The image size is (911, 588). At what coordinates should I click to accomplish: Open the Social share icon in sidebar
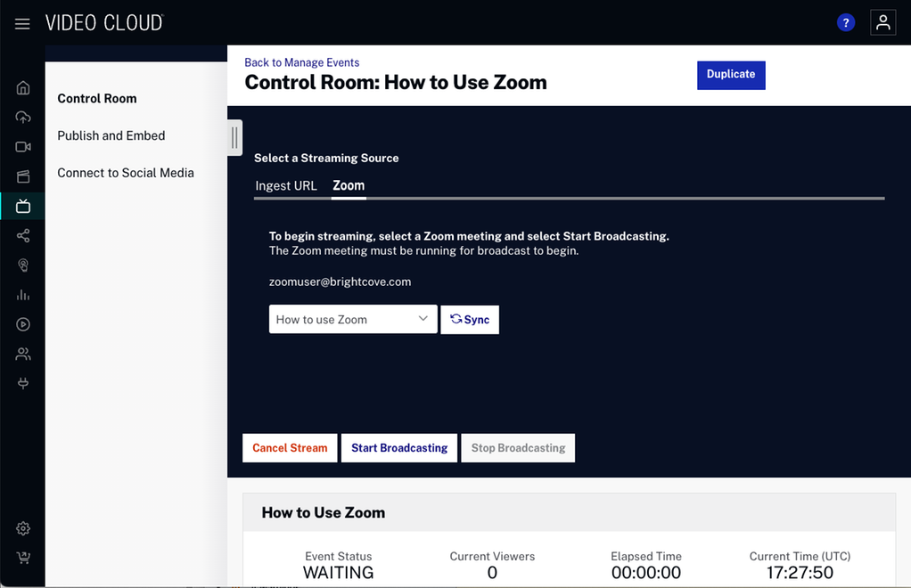pos(23,236)
